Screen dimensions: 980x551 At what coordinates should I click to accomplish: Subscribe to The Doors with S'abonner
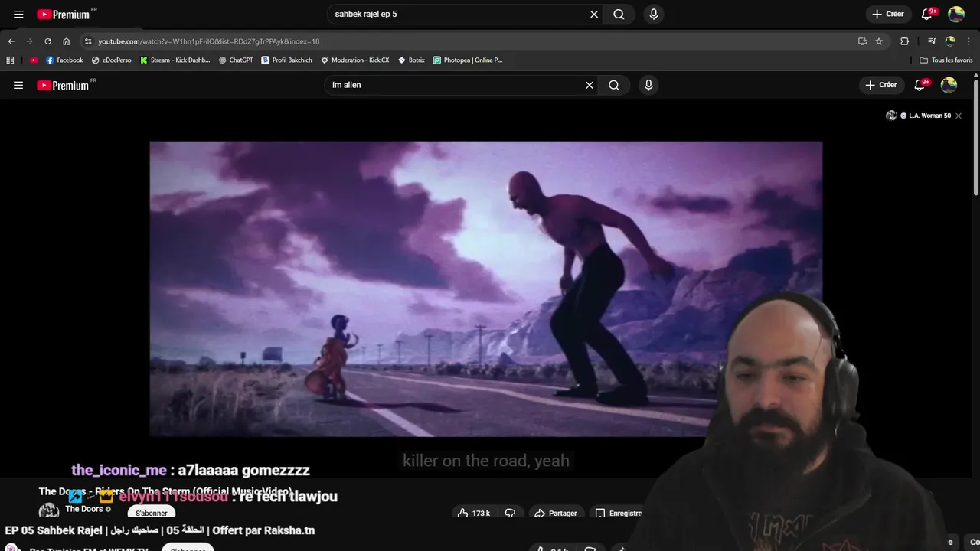click(152, 513)
